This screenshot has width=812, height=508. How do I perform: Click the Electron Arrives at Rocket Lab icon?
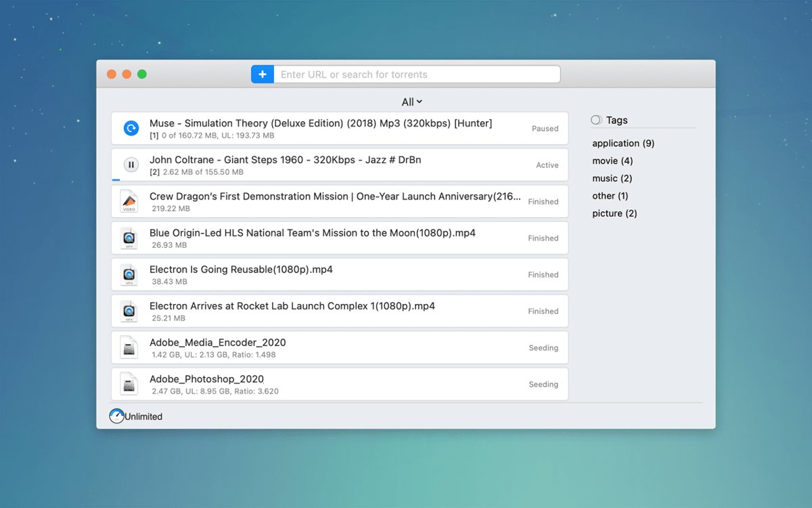(x=129, y=311)
